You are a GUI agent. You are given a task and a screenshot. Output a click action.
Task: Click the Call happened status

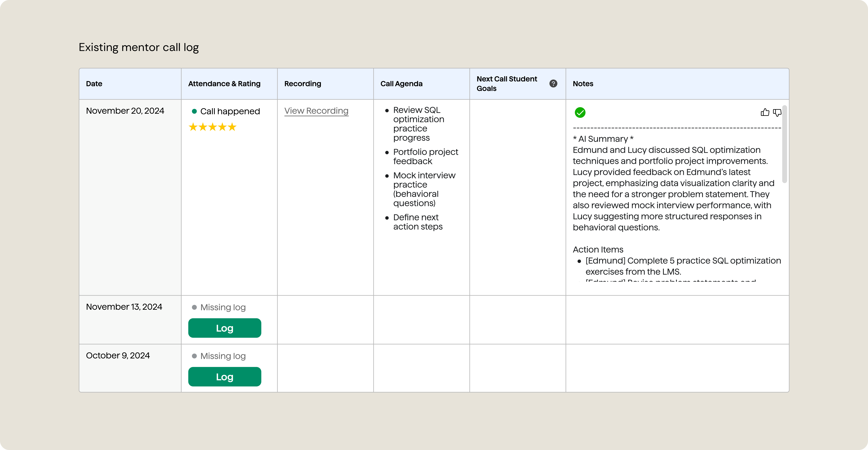(226, 111)
